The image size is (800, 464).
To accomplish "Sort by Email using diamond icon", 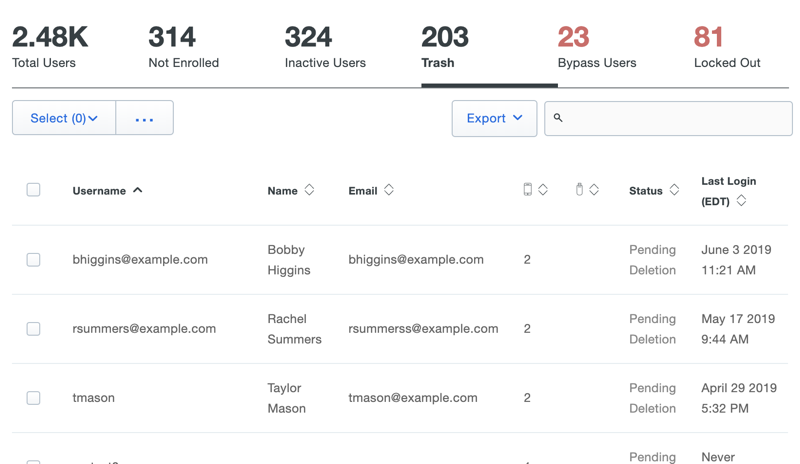I will coord(389,190).
